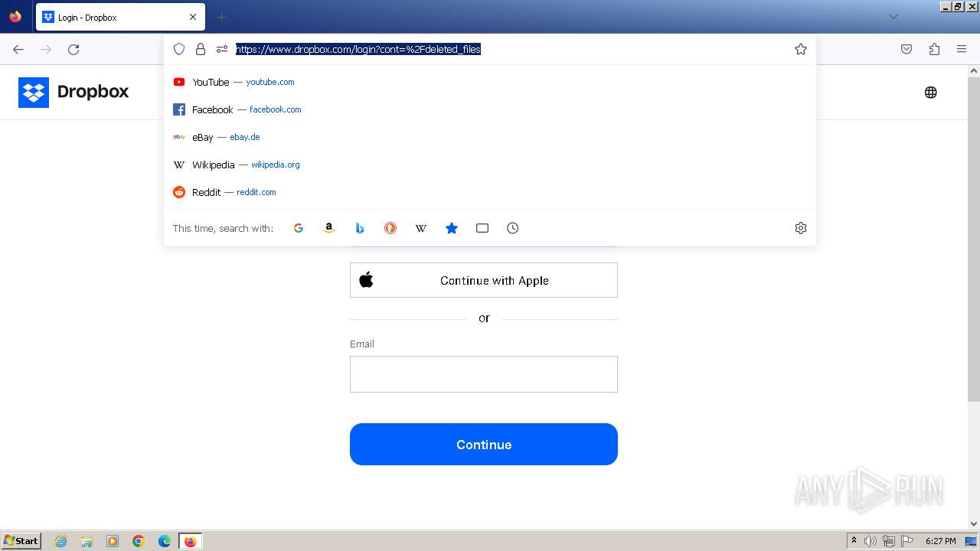Click the forward navigation arrow
This screenshot has width=980, height=551.
click(x=46, y=49)
